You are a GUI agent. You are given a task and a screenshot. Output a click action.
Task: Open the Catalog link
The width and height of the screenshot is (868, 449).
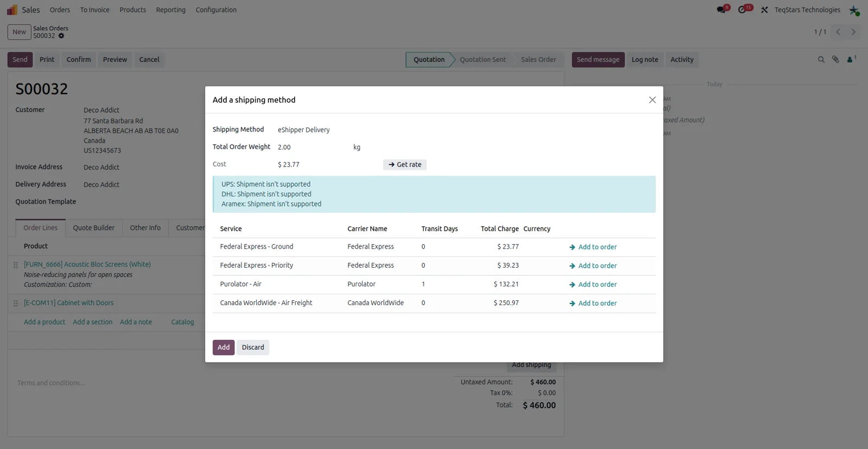coord(182,322)
